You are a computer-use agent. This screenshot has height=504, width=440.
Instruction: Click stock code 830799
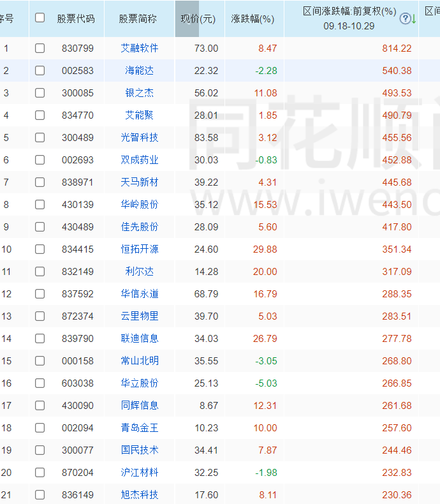click(x=78, y=48)
